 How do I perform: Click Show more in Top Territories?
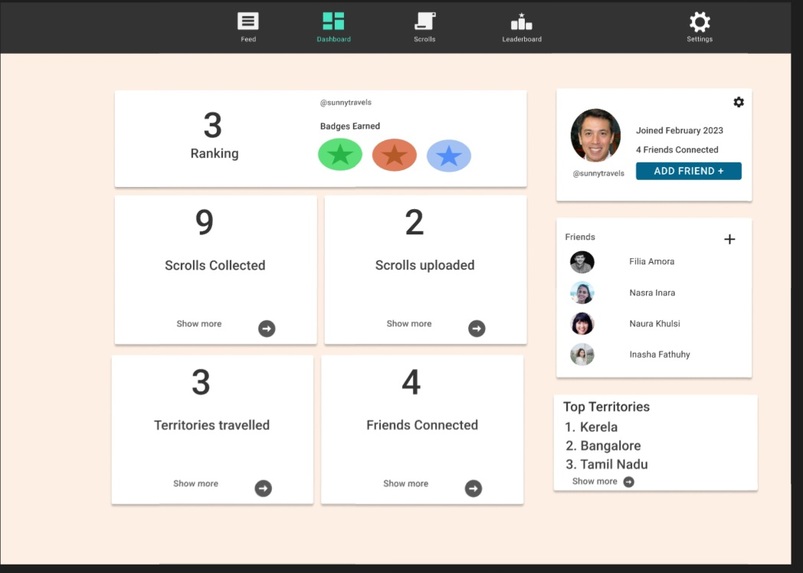[595, 481]
